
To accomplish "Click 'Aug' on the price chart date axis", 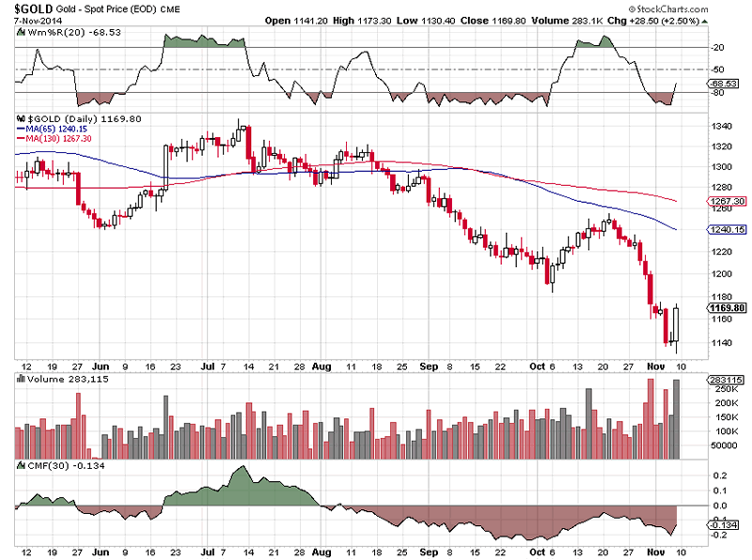I will pos(321,366).
